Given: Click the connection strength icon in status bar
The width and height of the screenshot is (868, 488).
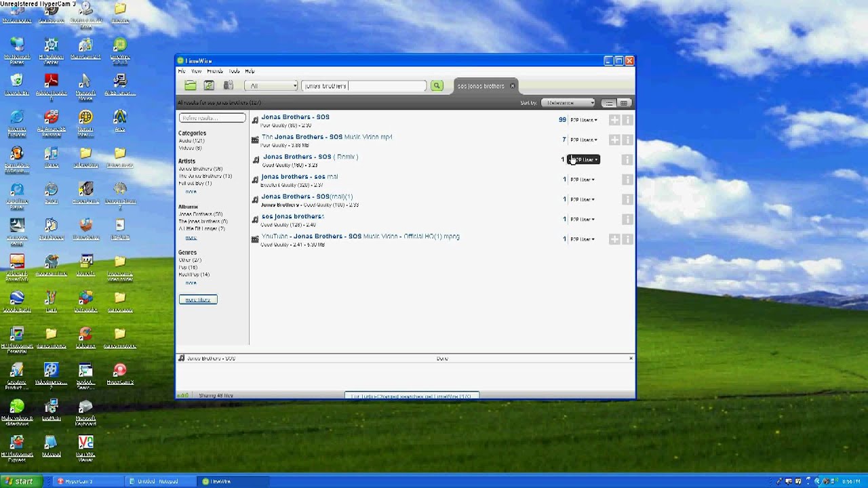Looking at the screenshot, I should (x=183, y=395).
